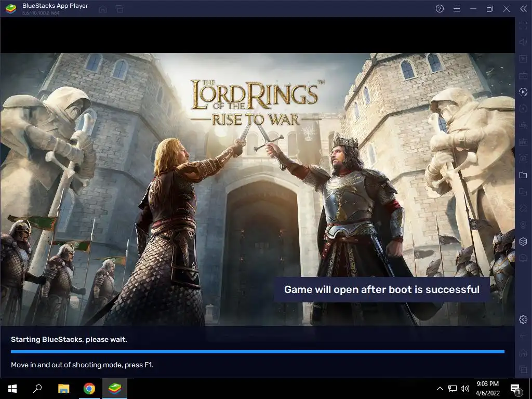Image resolution: width=532 pixels, height=399 pixels.
Task: Take a screenshot with sidebar camera icon
Action: [x=523, y=158]
